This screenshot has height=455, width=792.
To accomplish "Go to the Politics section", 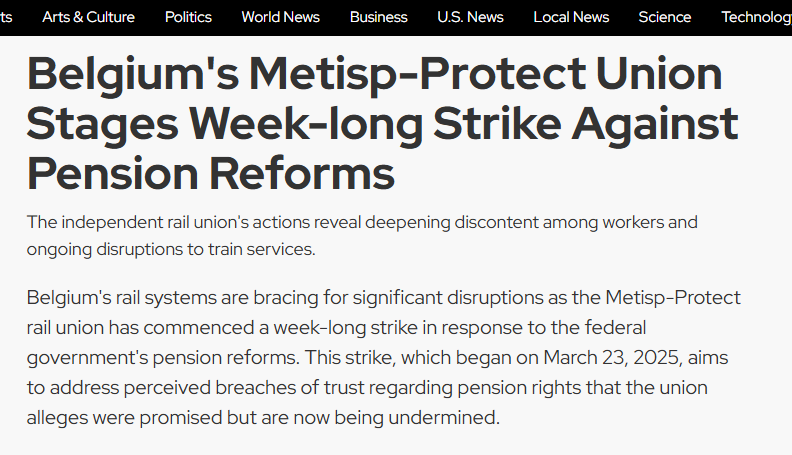I will click(188, 17).
